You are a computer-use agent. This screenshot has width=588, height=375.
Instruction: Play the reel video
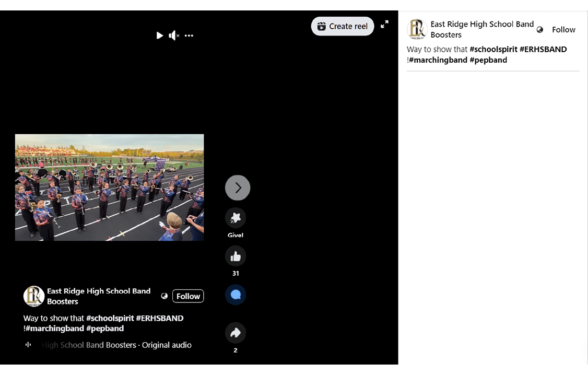click(160, 36)
